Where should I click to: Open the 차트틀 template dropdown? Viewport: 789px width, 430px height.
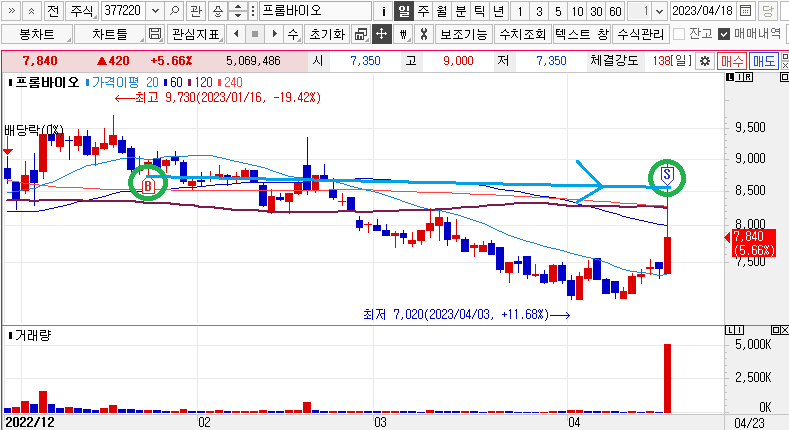coord(109,34)
